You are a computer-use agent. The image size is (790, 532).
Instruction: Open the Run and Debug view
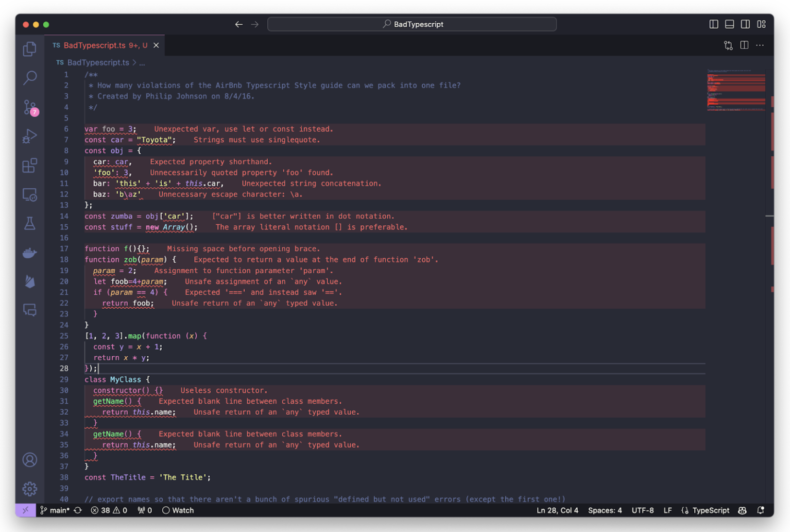pyautogui.click(x=30, y=136)
